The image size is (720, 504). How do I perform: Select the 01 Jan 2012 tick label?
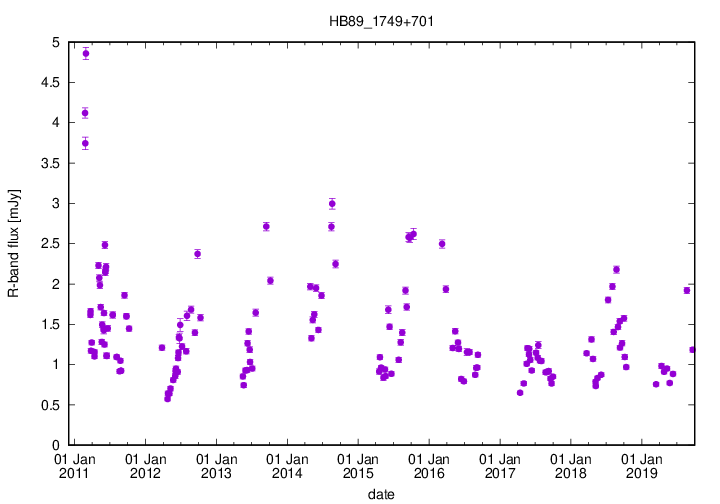145,464
